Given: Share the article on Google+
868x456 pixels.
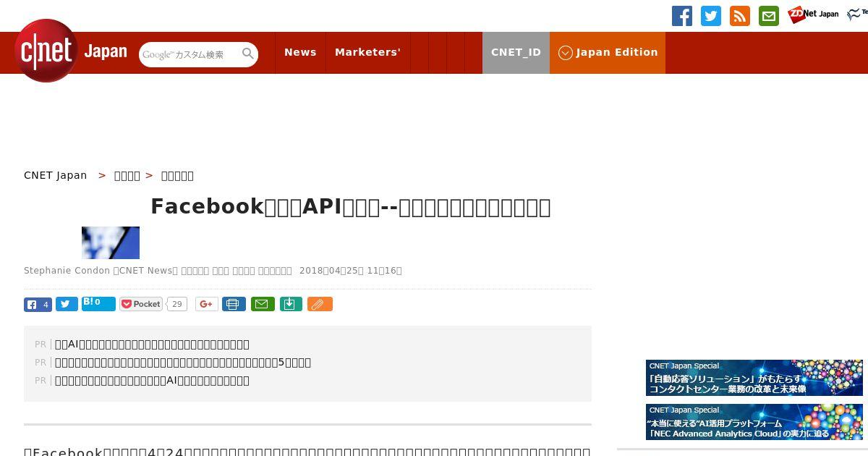Looking at the screenshot, I should (x=207, y=304).
